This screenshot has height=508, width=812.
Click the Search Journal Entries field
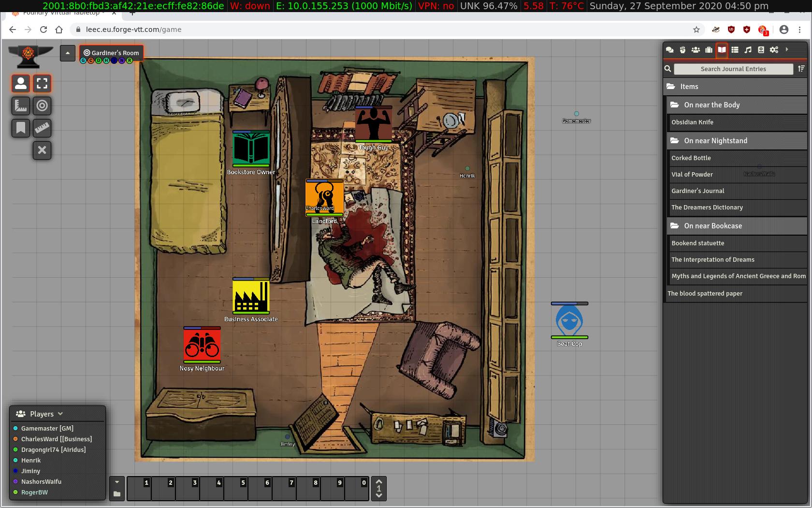pos(733,69)
